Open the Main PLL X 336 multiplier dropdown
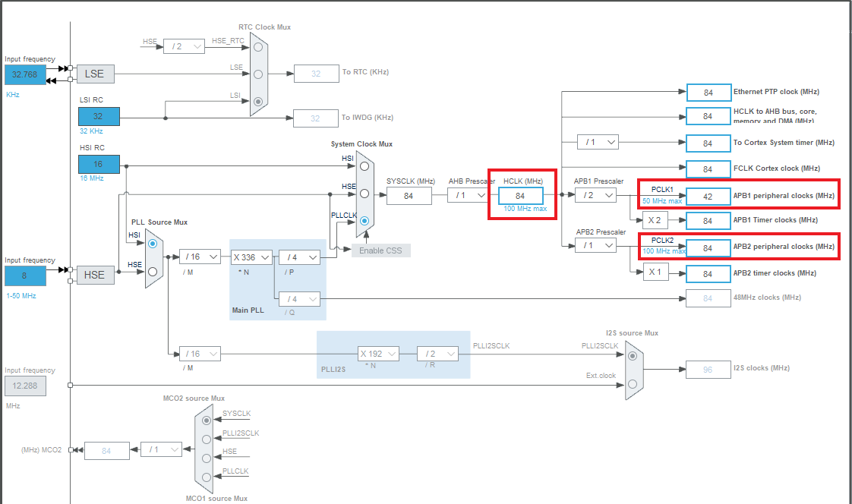The image size is (852, 504). (251, 257)
